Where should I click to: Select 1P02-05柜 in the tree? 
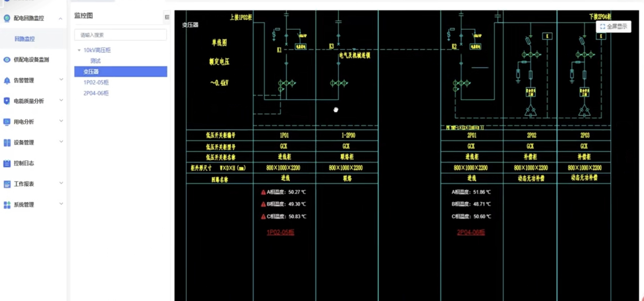click(x=96, y=82)
